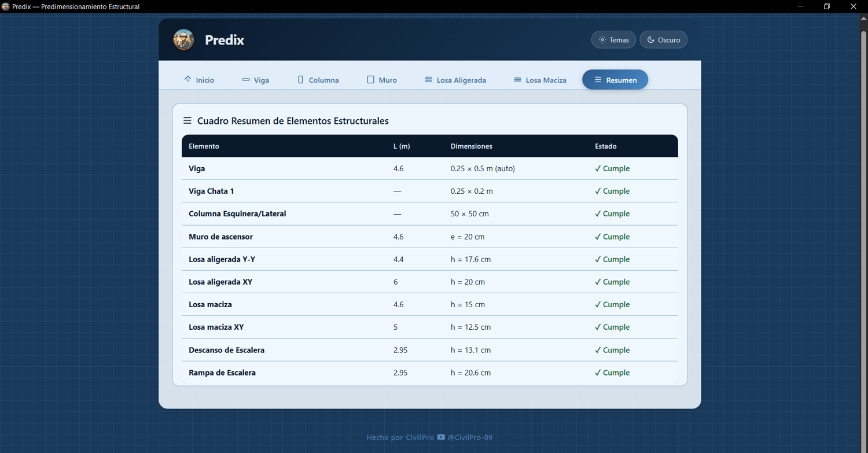Select the Viga Chata 1 row

click(430, 191)
